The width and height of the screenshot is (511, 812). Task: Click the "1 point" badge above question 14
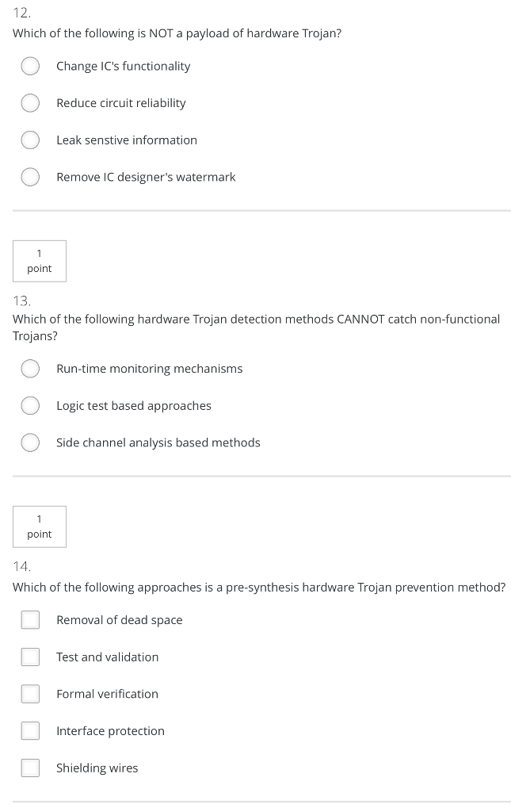[x=39, y=527]
